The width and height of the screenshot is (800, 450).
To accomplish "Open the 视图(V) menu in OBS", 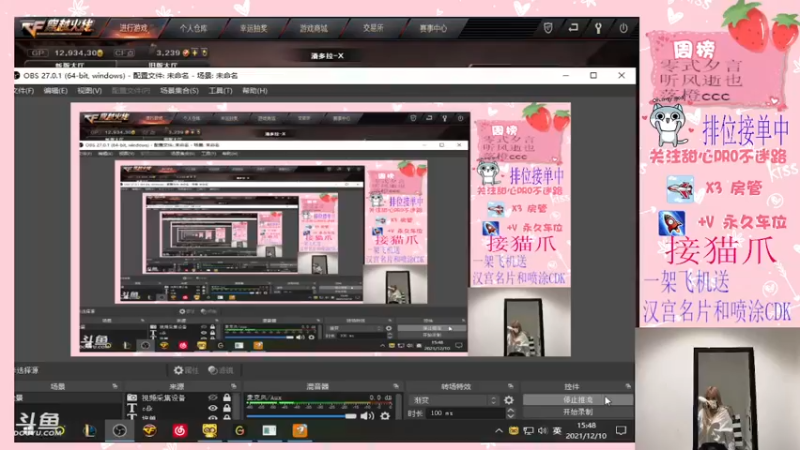I will click(x=89, y=90).
